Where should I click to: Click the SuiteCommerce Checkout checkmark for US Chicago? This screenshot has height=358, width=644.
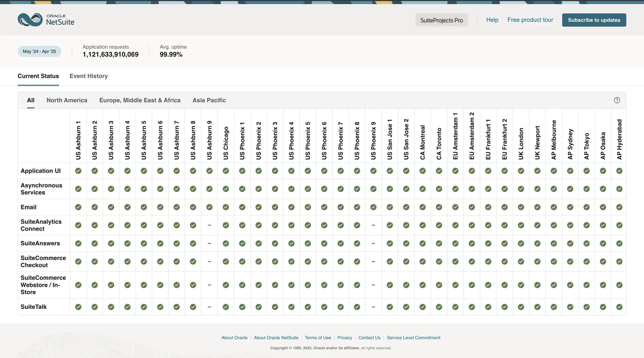[225, 261]
